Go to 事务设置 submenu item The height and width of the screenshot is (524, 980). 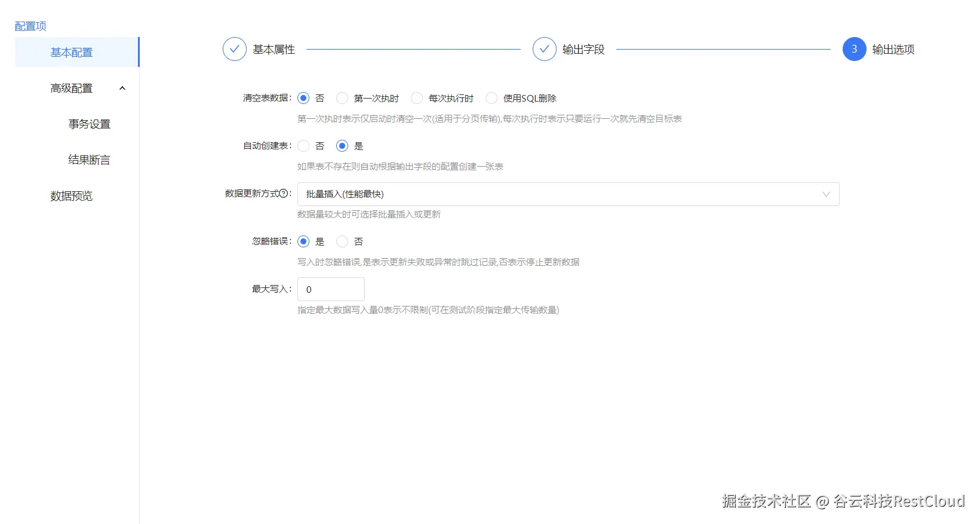pos(90,124)
